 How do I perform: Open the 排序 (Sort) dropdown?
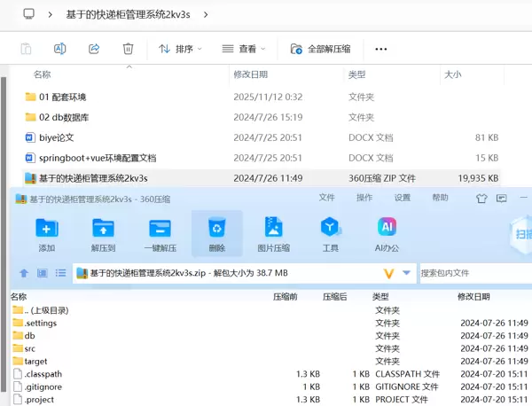click(180, 49)
